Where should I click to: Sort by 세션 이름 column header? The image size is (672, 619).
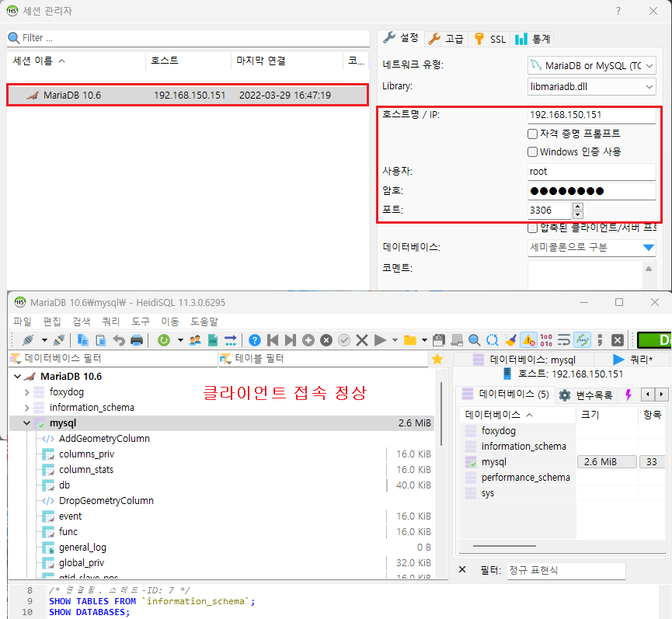tap(76, 61)
